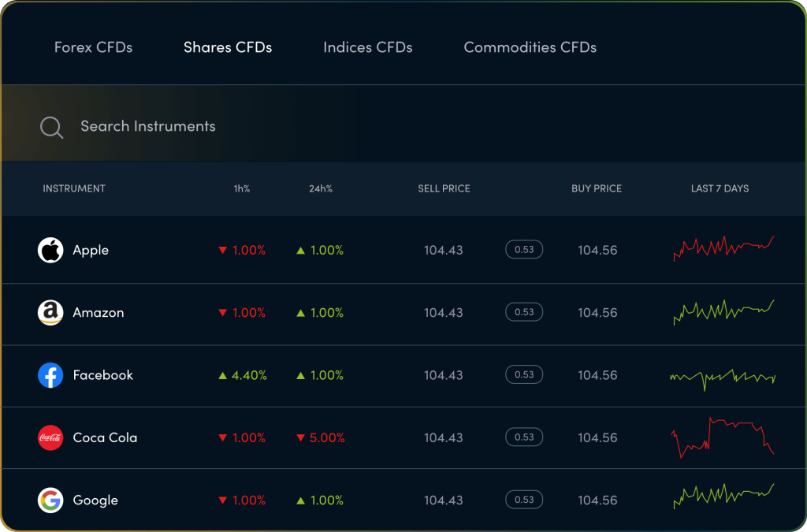807x532 pixels.
Task: Click the Google logo icon
Action: [x=50, y=500]
